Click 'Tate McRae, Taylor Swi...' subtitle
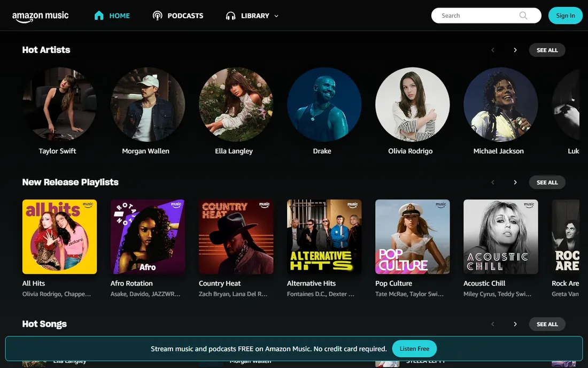The width and height of the screenshot is (588, 368). click(409, 294)
